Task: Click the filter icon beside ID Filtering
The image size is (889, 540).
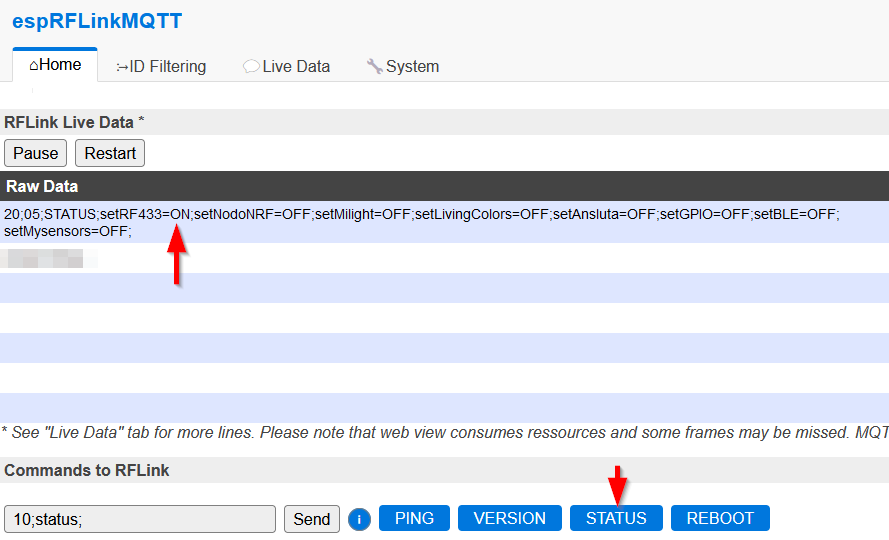Action: (122, 67)
